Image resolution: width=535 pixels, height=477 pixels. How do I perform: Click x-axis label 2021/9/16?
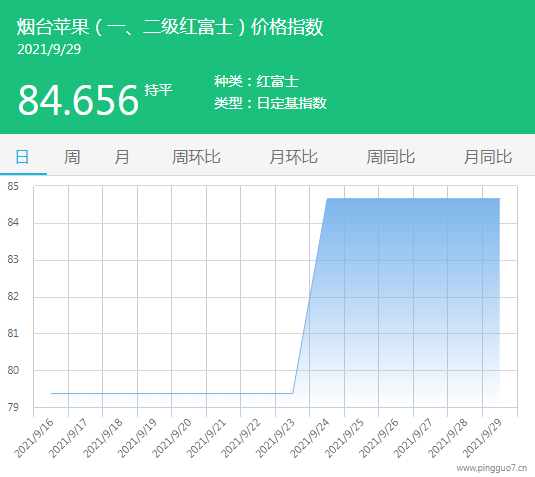pyautogui.click(x=34, y=439)
